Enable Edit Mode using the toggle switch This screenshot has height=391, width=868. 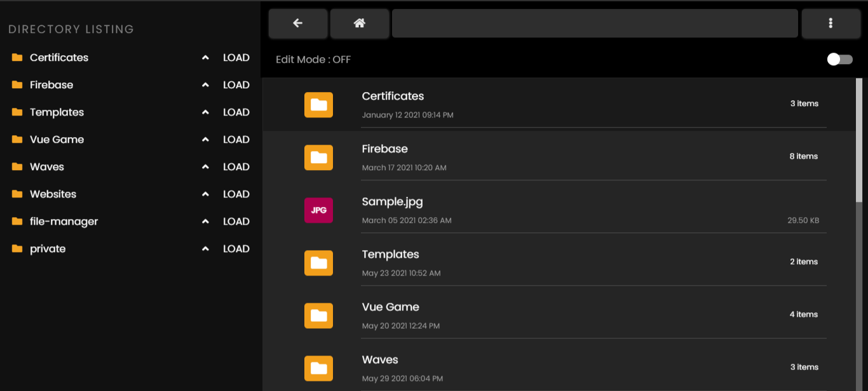pyautogui.click(x=839, y=59)
